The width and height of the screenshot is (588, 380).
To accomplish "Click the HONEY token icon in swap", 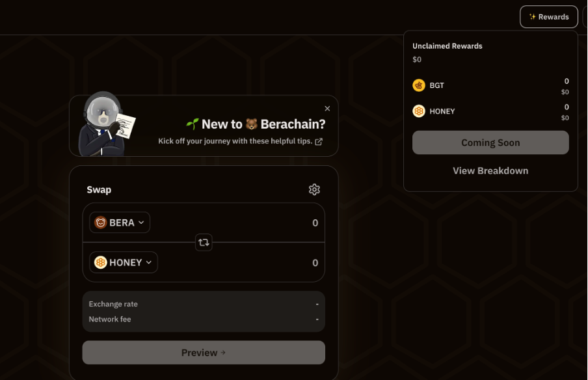I will coord(101,262).
